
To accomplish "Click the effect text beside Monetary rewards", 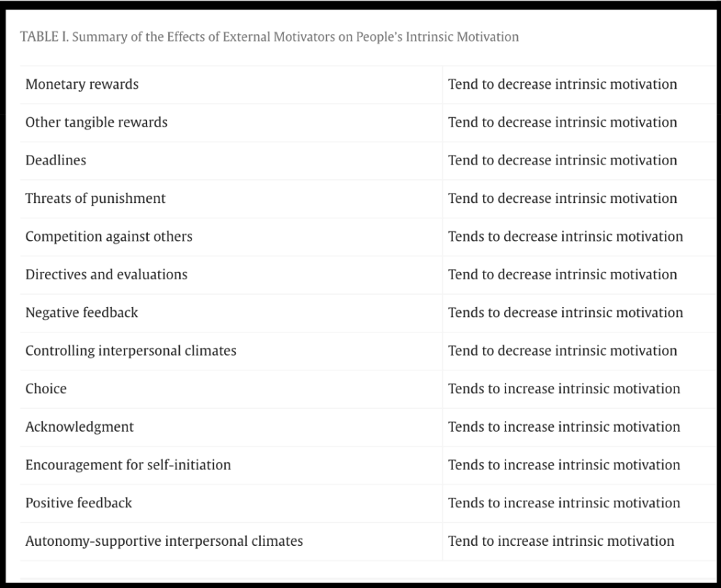I will [562, 84].
